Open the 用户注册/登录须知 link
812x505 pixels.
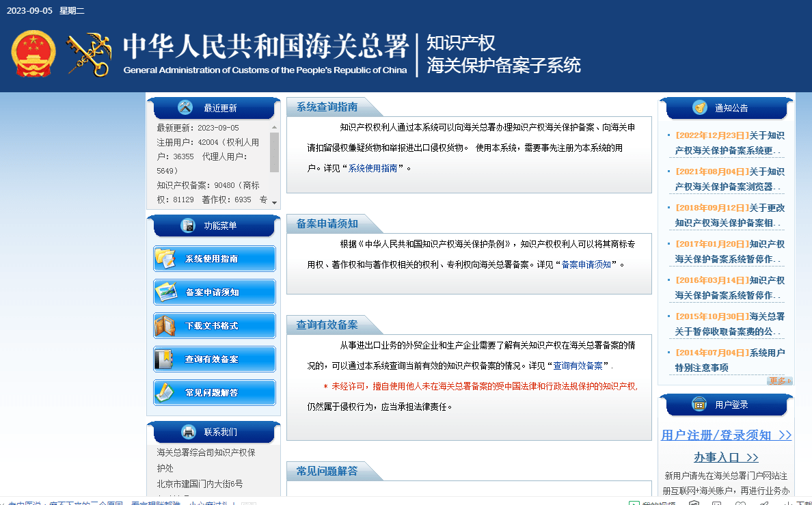726,435
